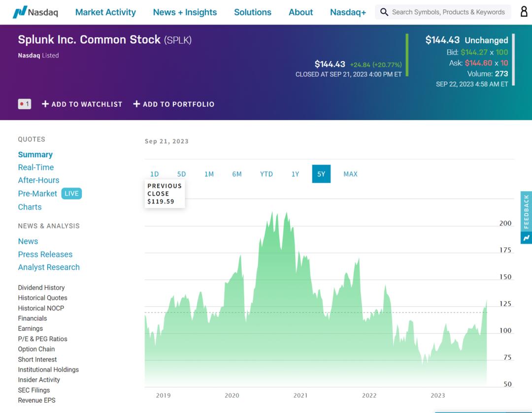This screenshot has height=413, width=532.
Task: View Institutional Holdings
Action: click(x=48, y=370)
